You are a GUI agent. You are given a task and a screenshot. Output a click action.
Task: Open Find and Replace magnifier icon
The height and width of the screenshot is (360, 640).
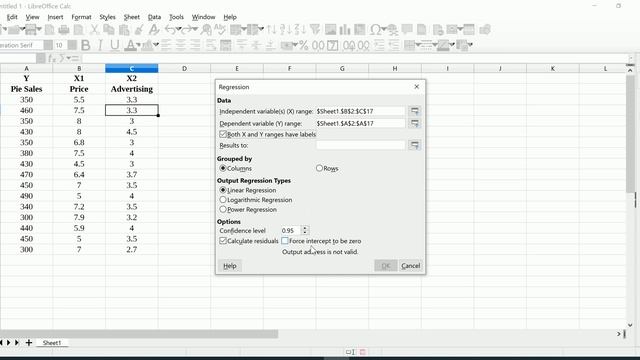click(206, 29)
